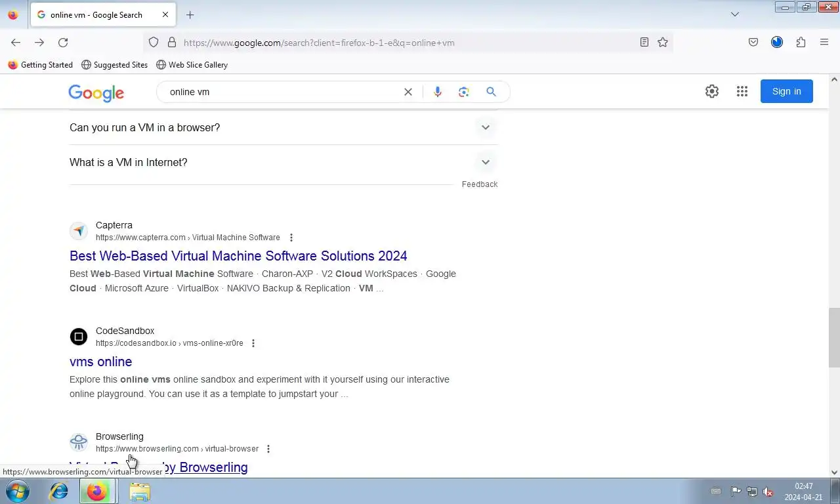Open Firefox application hamburger menu
Image resolution: width=840 pixels, height=504 pixels.
(x=824, y=43)
